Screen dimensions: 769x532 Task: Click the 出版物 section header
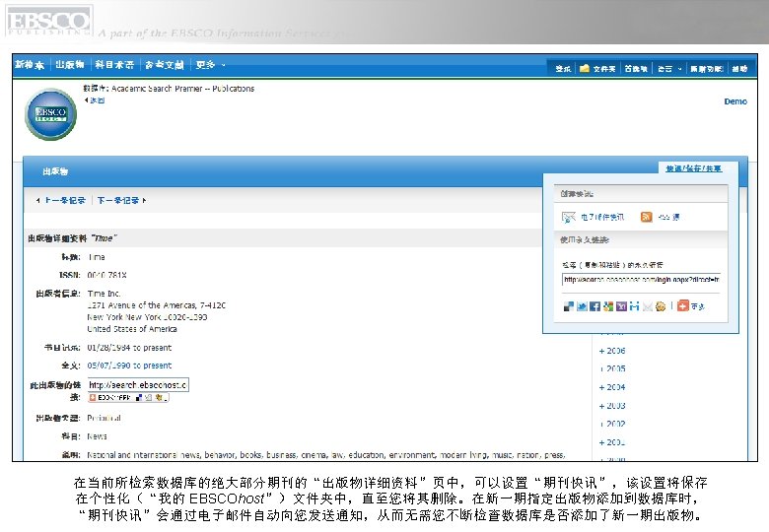coord(55,171)
